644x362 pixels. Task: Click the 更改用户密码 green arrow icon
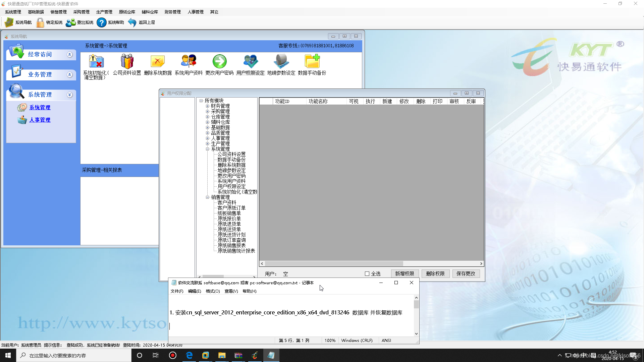pyautogui.click(x=219, y=62)
